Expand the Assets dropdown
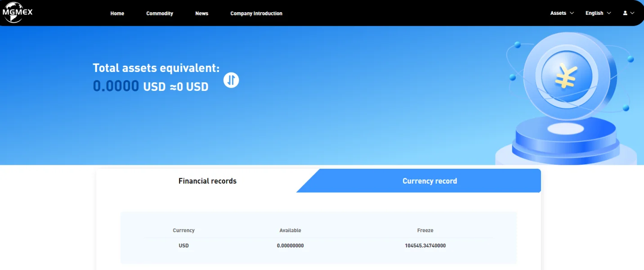Image resolution: width=644 pixels, height=270 pixels. (x=562, y=13)
